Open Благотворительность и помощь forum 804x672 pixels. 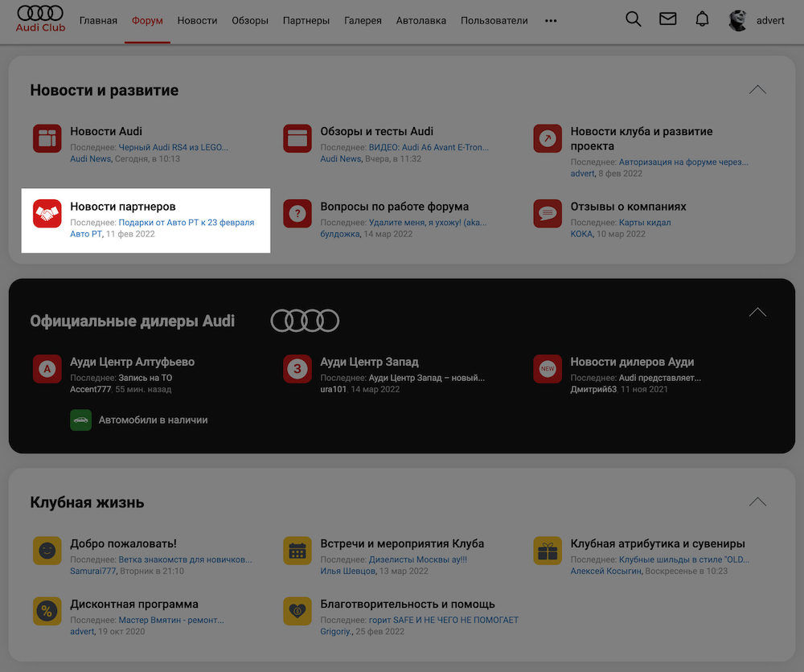[408, 604]
